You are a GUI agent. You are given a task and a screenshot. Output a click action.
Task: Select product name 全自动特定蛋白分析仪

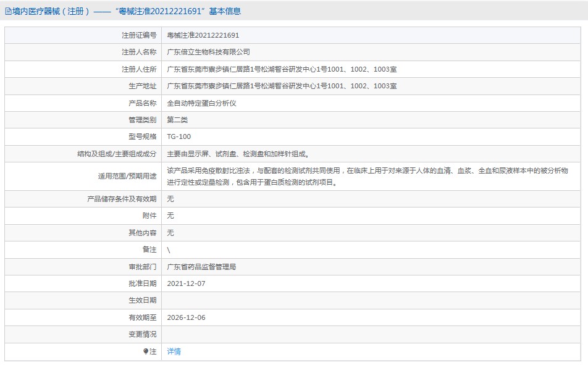coord(202,103)
